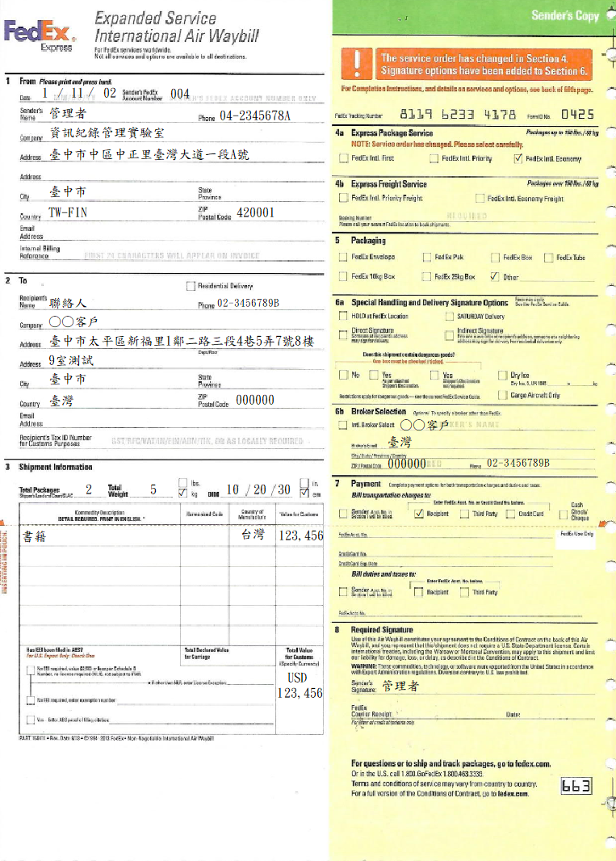Screen dimensions: 616x861
Task: Click the FedEx Express logo
Action: 40,36
